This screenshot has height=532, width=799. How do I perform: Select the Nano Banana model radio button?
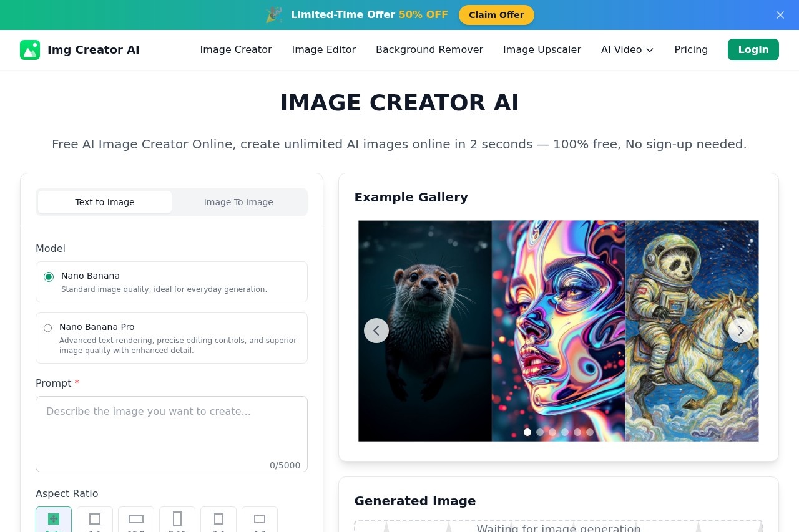pos(48,276)
